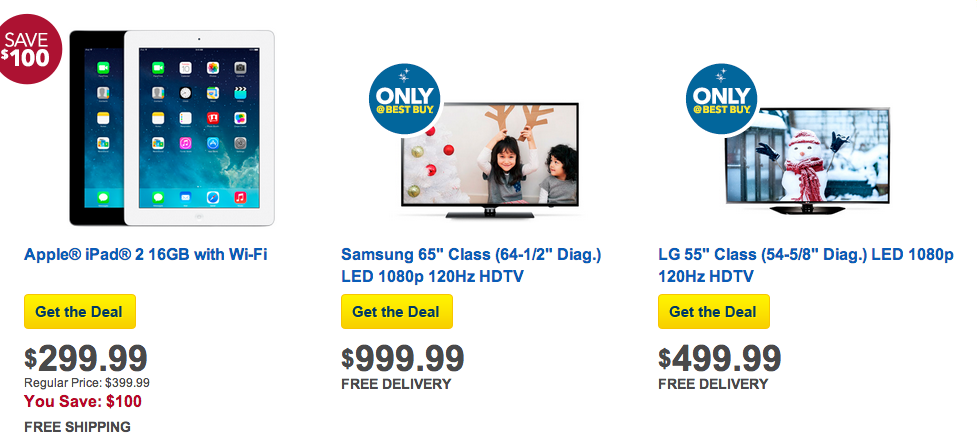The width and height of the screenshot is (977, 441).
Task: Click FREE DELIVERY under the LG TV price
Action: tap(713, 384)
